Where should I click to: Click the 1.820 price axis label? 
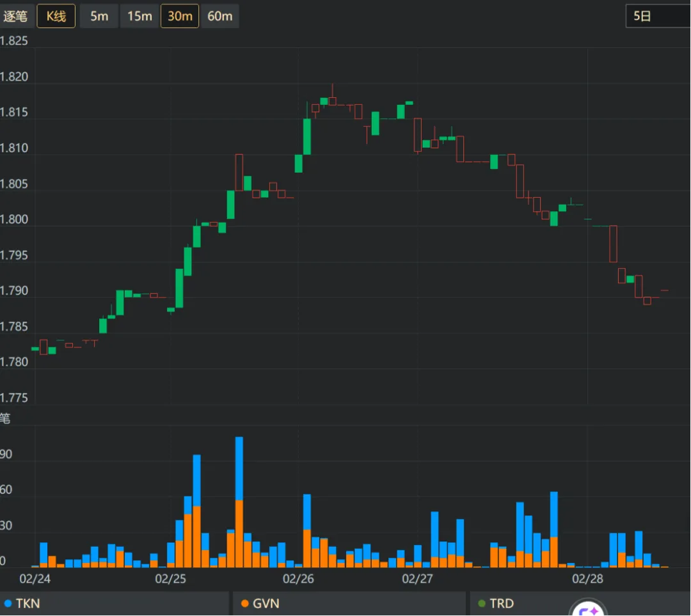click(13, 77)
